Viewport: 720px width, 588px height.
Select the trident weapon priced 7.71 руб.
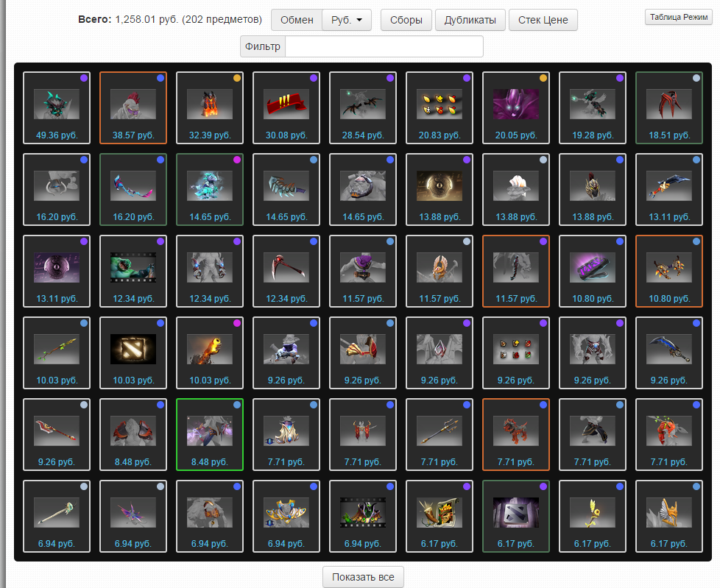point(440,435)
